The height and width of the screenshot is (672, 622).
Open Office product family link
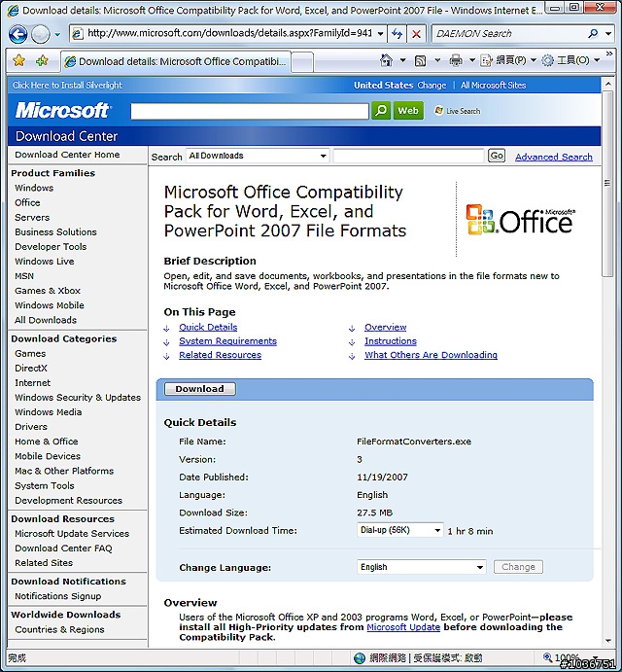pyautogui.click(x=27, y=202)
